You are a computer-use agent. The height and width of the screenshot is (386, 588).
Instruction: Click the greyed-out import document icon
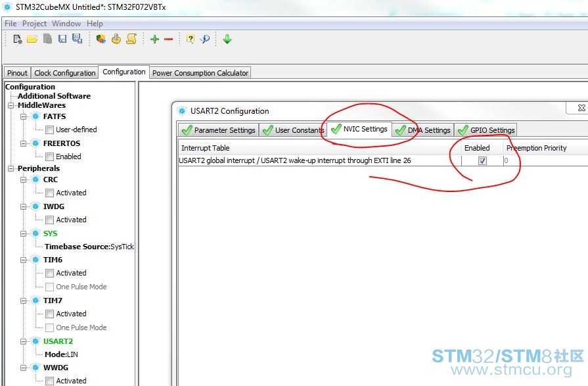[x=47, y=39]
